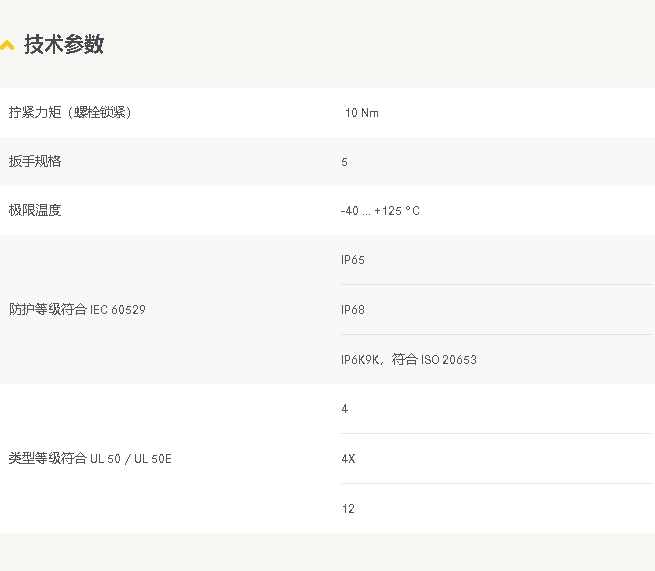The width and height of the screenshot is (655, 571).
Task: Click the type rating 4X
Action: [348, 459]
